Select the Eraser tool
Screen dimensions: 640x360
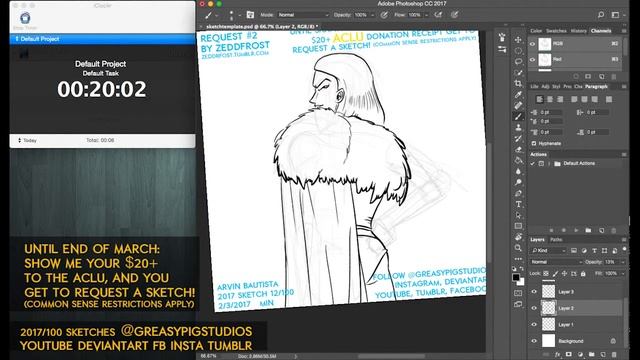[518, 149]
